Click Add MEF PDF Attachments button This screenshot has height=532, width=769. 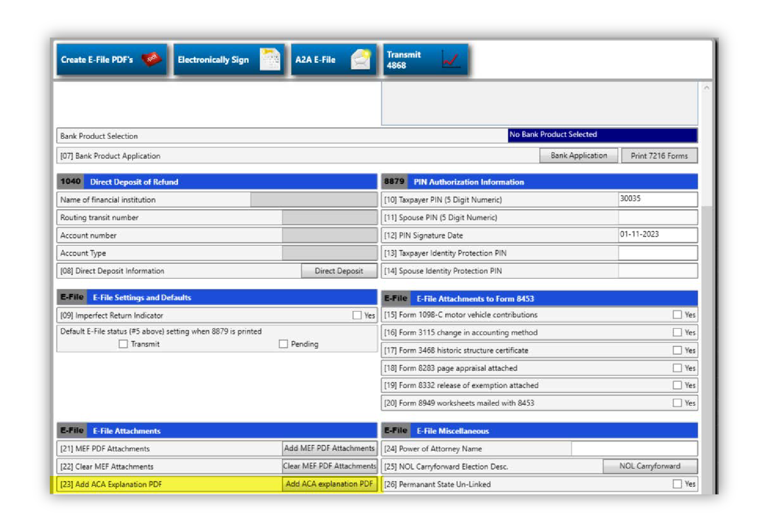(x=329, y=448)
